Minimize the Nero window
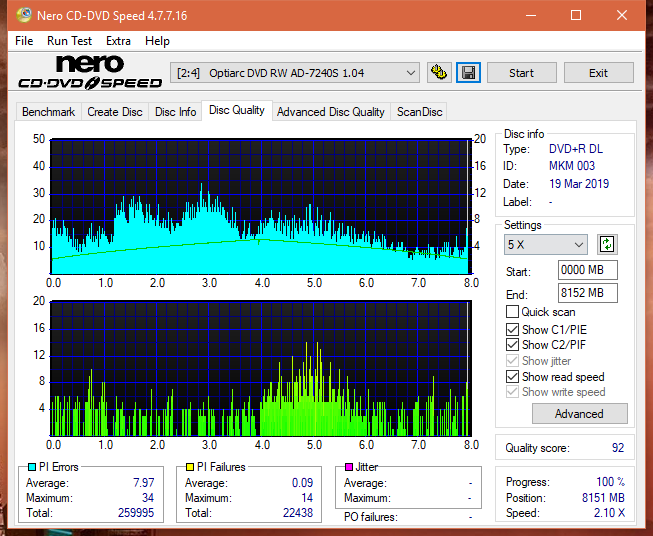 click(531, 15)
